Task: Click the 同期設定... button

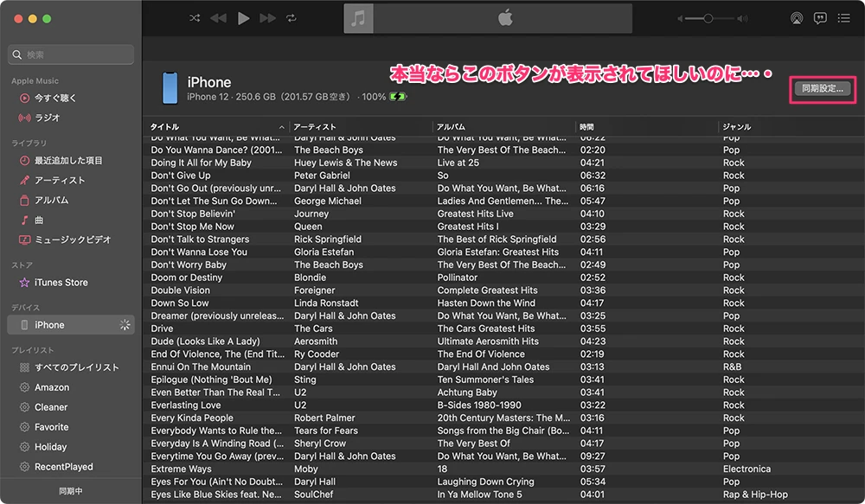Action: click(823, 88)
